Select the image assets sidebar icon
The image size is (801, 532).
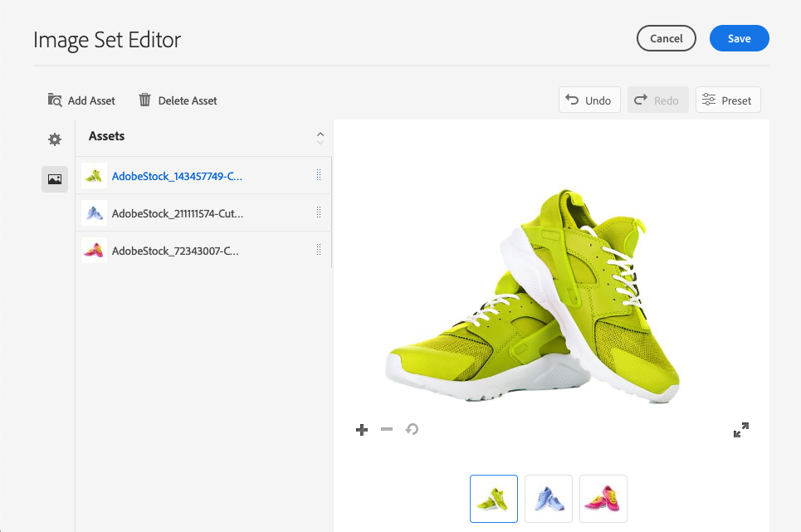tap(55, 179)
